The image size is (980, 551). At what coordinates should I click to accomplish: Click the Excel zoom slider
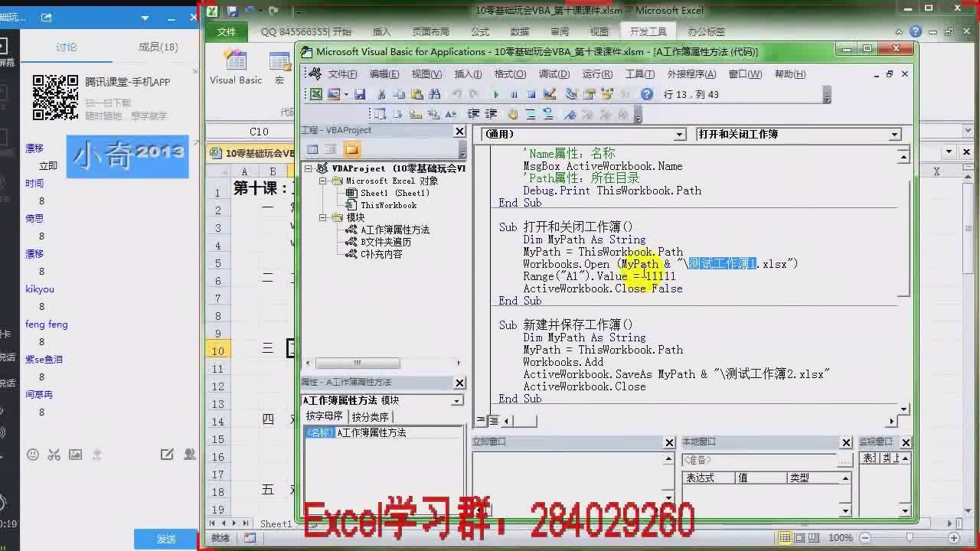coord(910,538)
